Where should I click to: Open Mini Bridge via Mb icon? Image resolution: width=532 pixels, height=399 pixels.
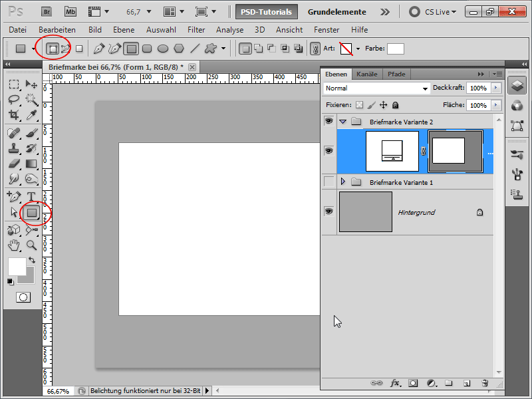pyautogui.click(x=70, y=12)
